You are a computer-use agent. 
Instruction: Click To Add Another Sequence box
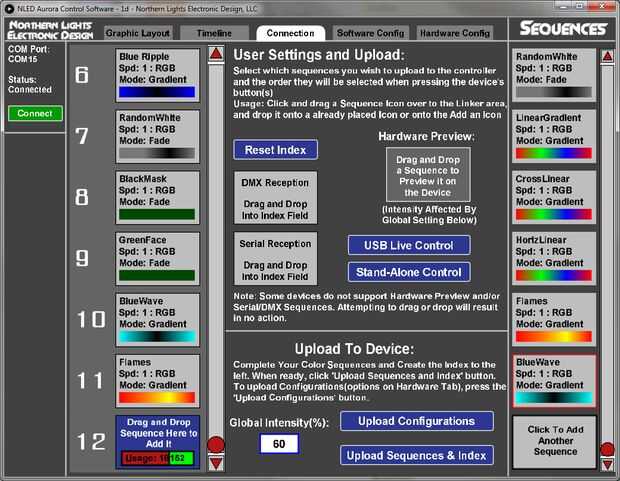pyautogui.click(x=554, y=442)
